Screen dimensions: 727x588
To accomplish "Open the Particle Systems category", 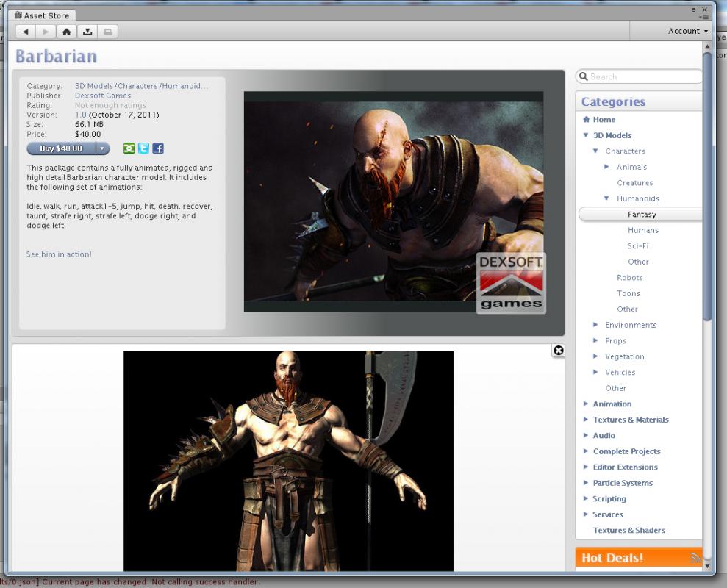I will tap(623, 483).
